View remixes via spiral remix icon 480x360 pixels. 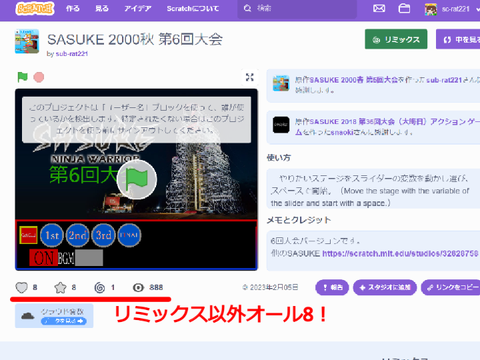(x=99, y=287)
